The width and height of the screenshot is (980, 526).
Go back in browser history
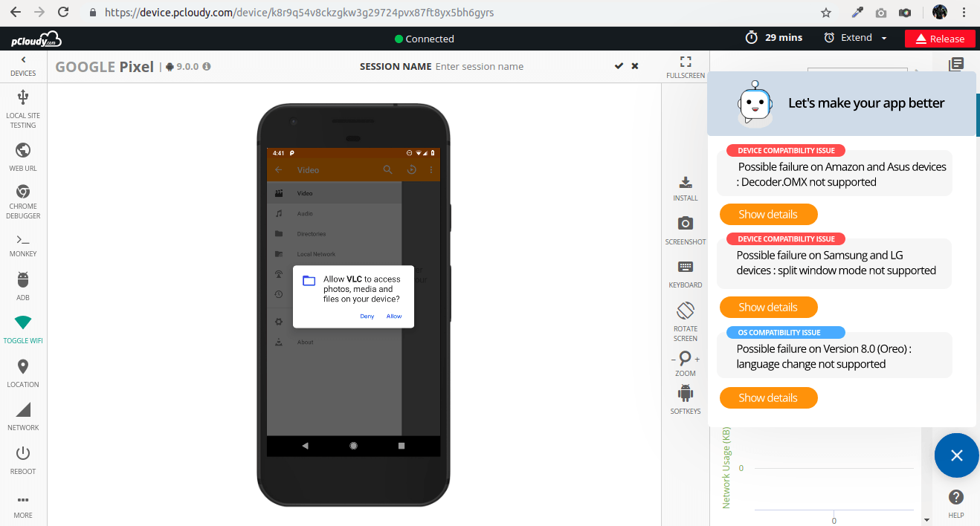15,13
